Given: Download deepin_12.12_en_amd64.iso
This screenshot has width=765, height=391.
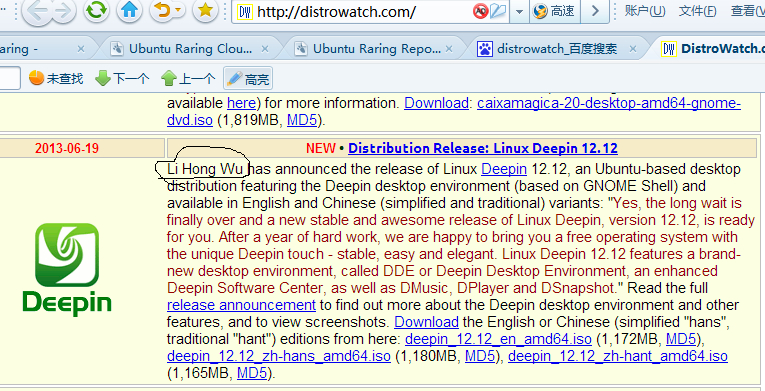Looking at the screenshot, I should coord(498,339).
